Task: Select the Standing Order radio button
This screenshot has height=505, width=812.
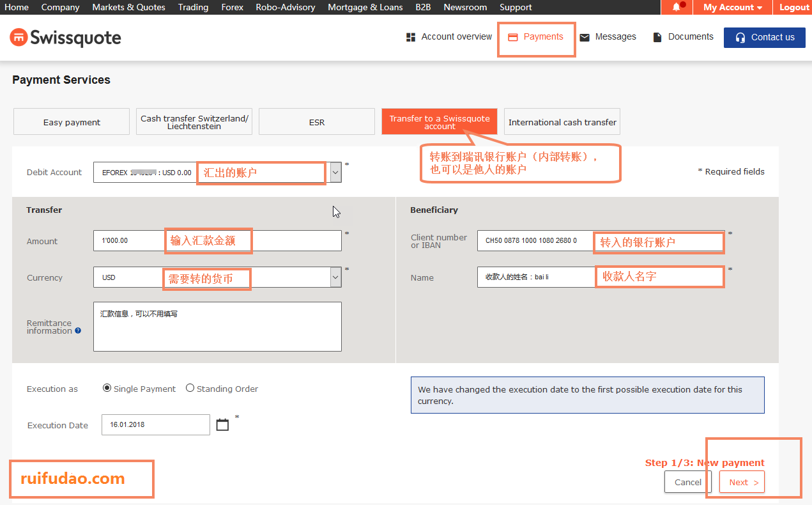Action: 190,388
